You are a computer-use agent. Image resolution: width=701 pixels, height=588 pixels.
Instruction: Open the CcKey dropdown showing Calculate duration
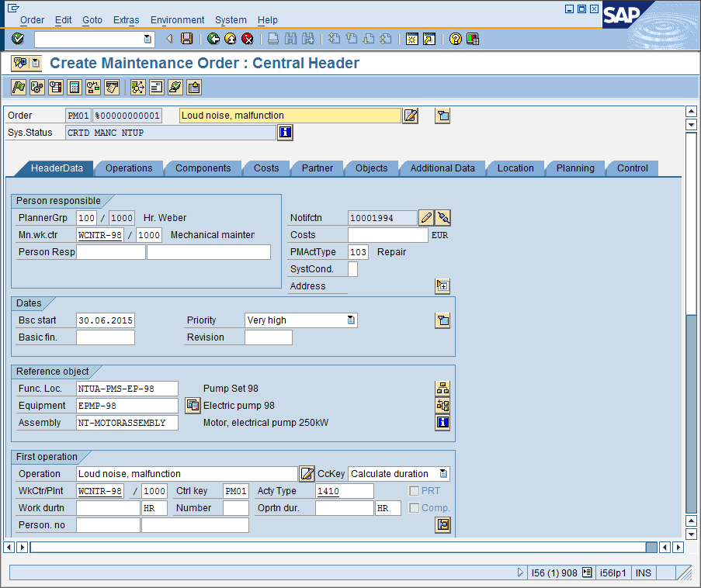click(x=443, y=474)
